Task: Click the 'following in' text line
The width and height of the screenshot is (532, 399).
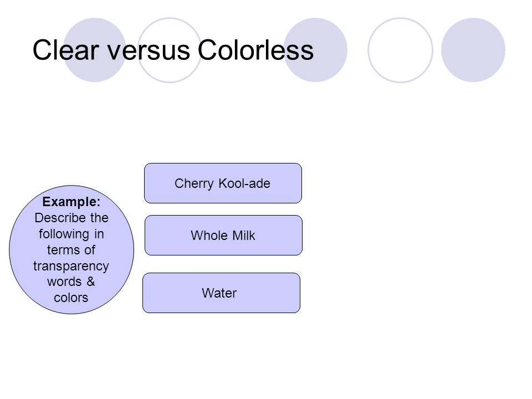Action: [x=71, y=234]
